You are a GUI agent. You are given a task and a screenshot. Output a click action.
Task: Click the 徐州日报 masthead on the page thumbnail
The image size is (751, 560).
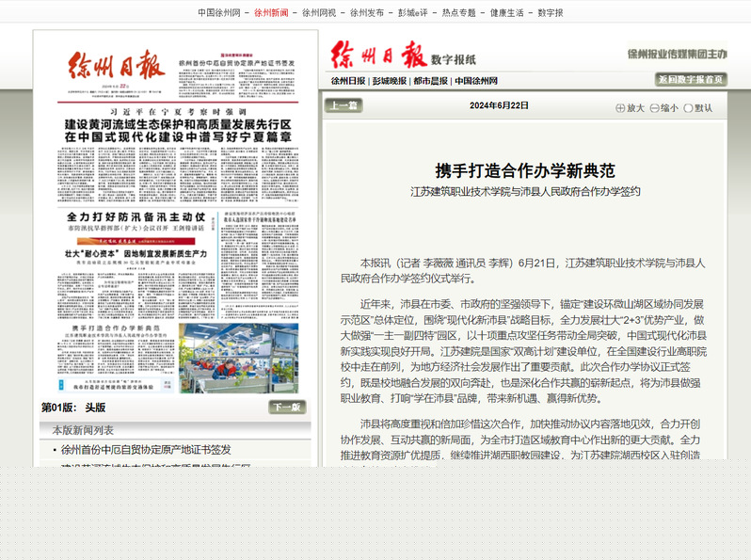pyautogui.click(x=117, y=65)
